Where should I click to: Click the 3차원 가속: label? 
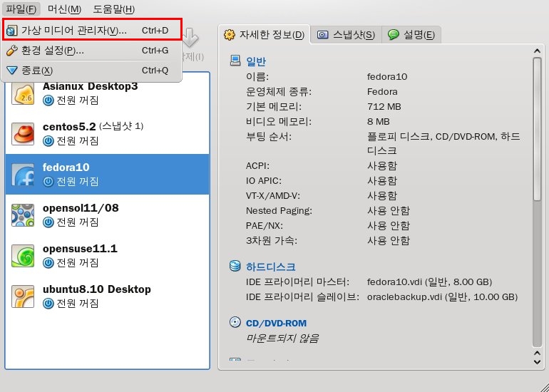(272, 241)
